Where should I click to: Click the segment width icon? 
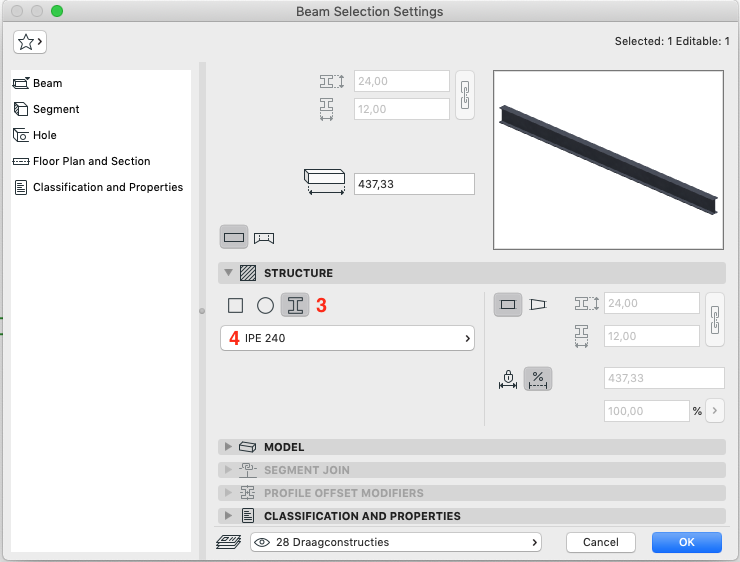[x=581, y=336]
